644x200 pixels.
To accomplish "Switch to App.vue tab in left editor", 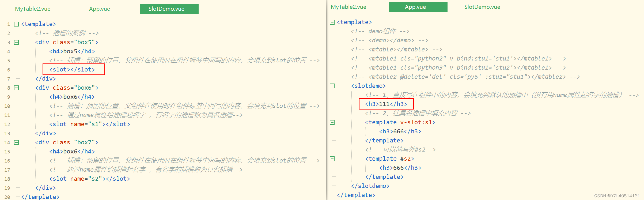I will pyautogui.click(x=100, y=9).
